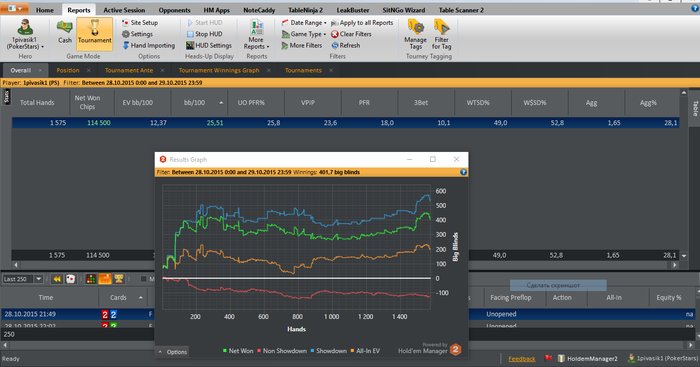Switch to Active Session tab
This screenshot has width=700, height=367.
pos(124,10)
